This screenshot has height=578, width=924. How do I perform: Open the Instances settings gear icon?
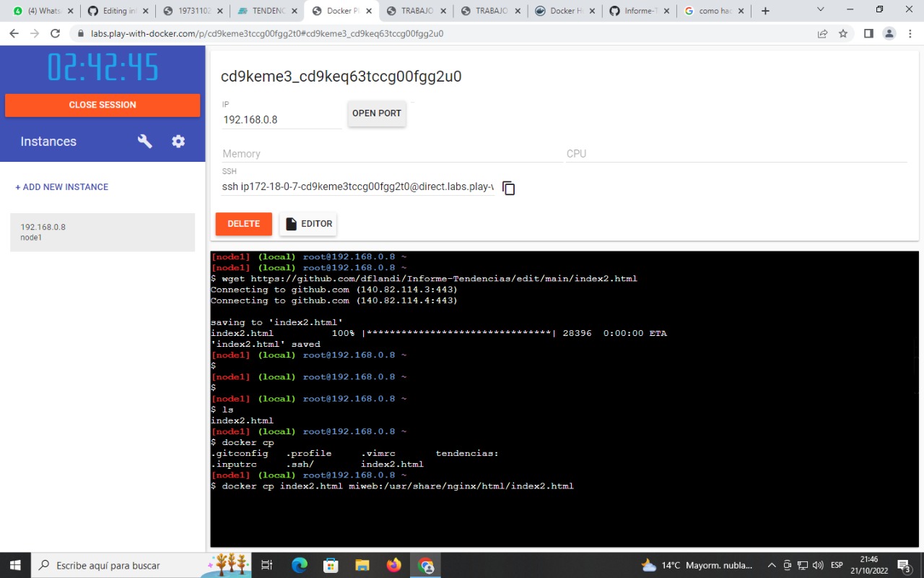(178, 141)
